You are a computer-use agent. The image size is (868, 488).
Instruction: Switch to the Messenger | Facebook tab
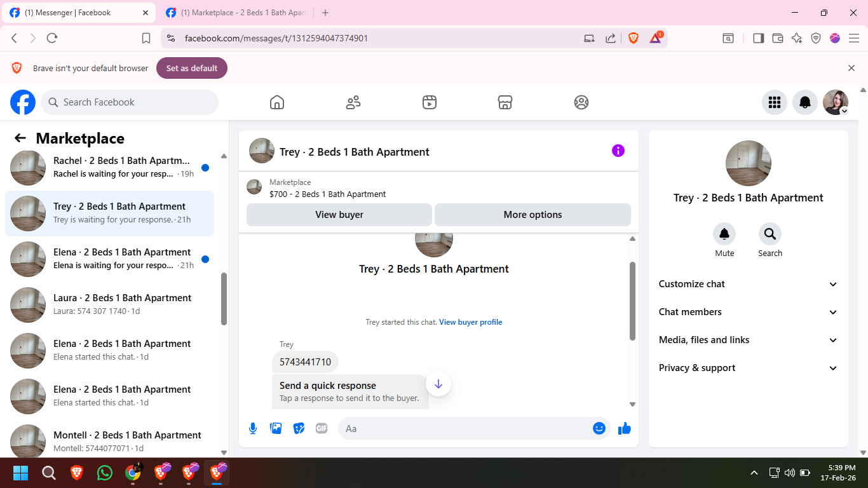tap(79, 13)
